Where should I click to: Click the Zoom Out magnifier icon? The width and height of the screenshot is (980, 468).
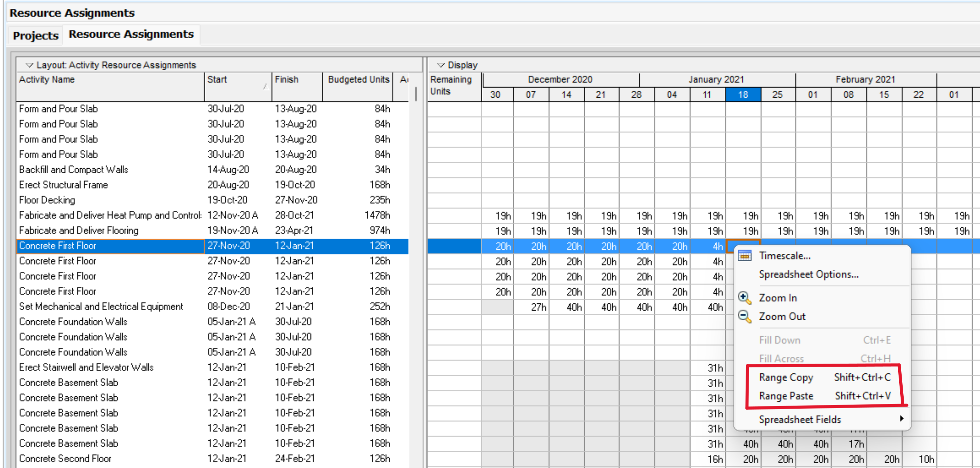point(744,316)
